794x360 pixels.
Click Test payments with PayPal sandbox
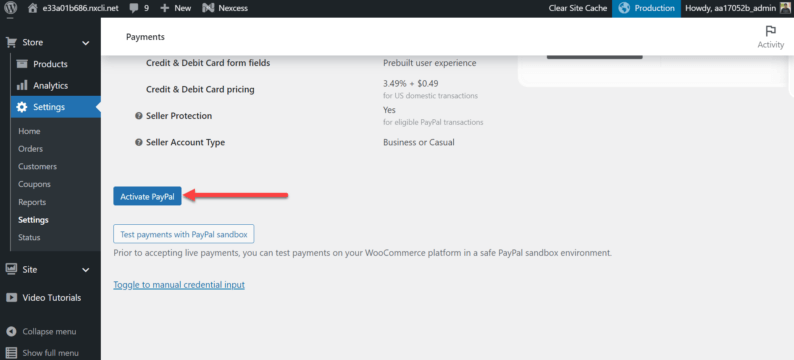(x=184, y=234)
